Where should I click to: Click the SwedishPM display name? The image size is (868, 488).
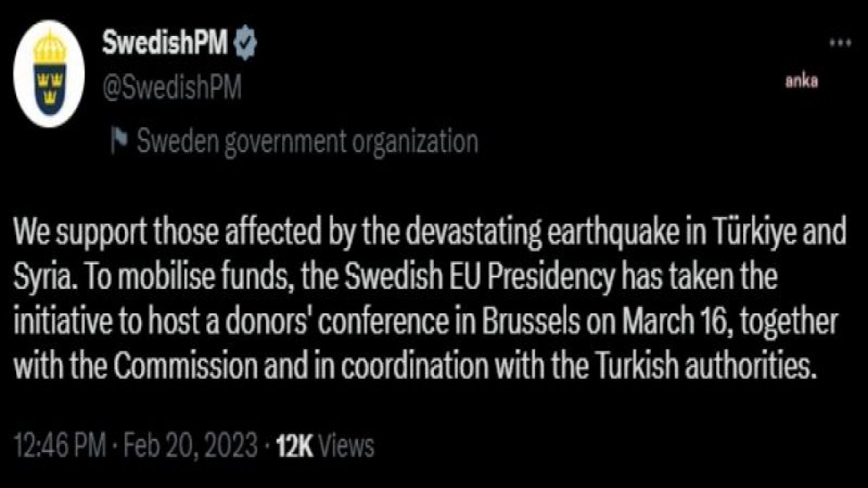click(x=164, y=43)
